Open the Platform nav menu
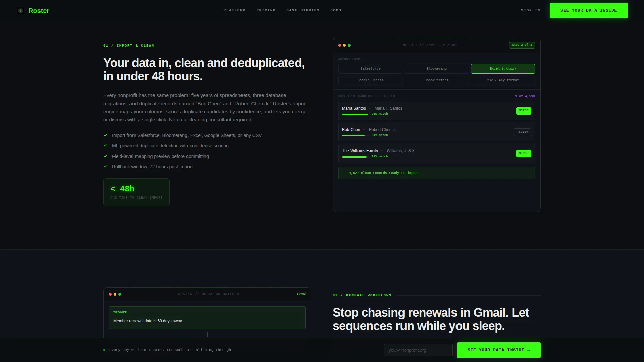 pyautogui.click(x=234, y=10)
